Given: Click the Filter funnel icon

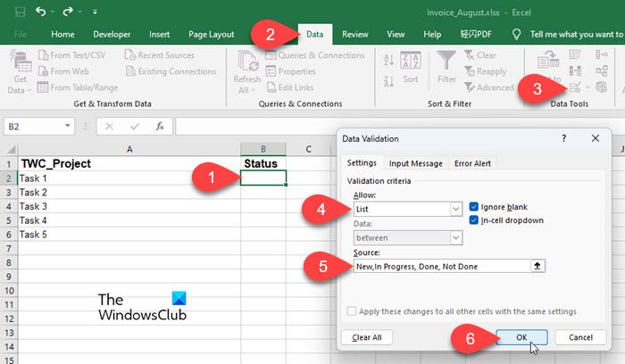Looking at the screenshot, I should pyautogui.click(x=446, y=62).
